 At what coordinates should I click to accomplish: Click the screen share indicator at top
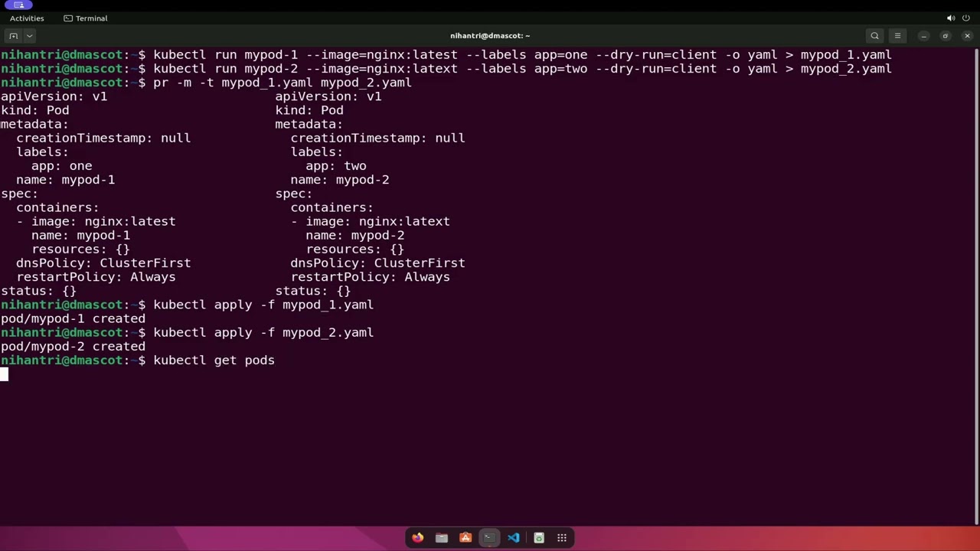click(19, 5)
